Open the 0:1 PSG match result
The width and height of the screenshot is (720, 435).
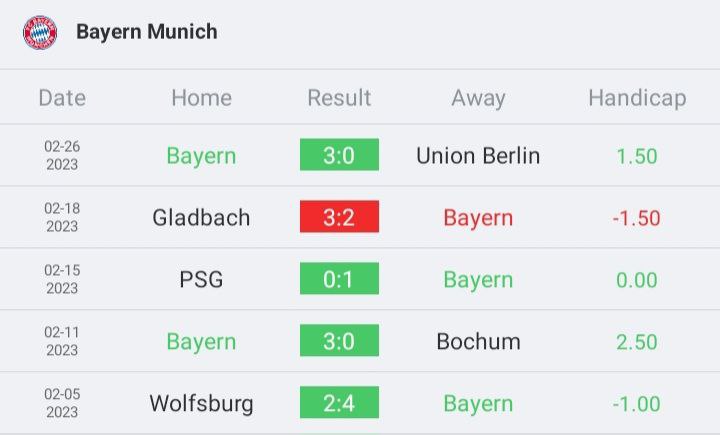(x=339, y=278)
